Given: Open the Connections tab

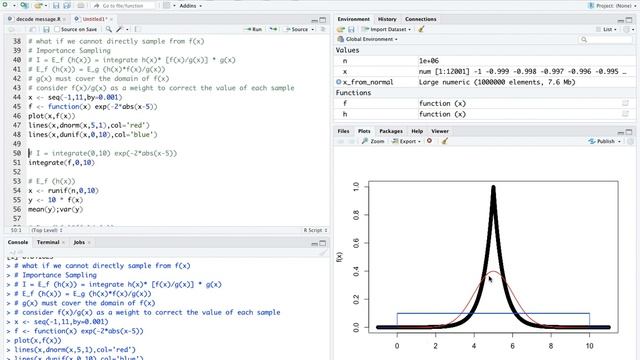Looking at the screenshot, I should tap(420, 19).
